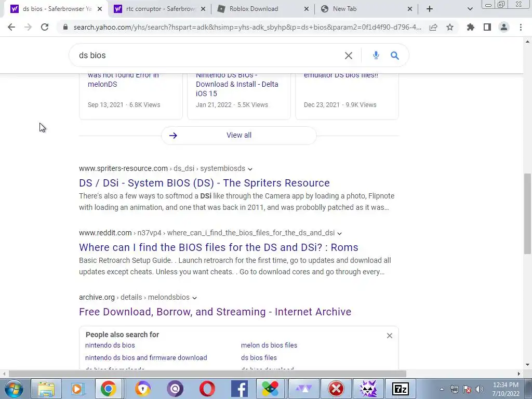This screenshot has width=532, height=399.
Task: Open the Extensions puzzle icon
Action: click(471, 27)
